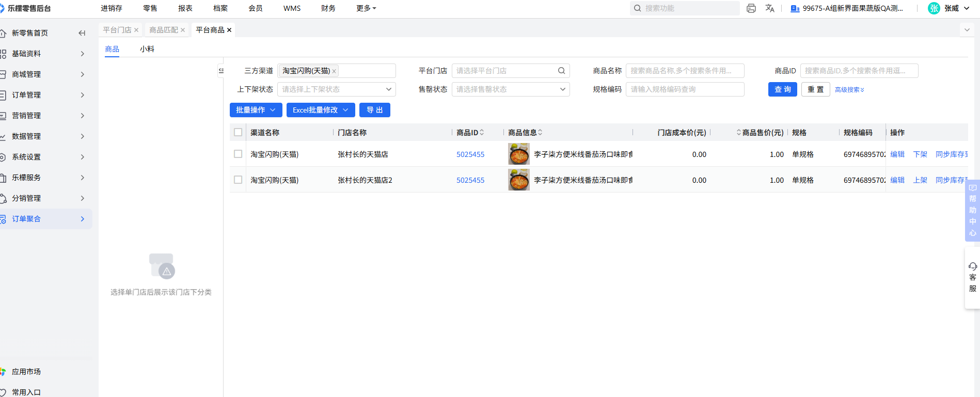Open the 售罄状态 dropdown
Screen dimensions: 980x397
click(x=511, y=89)
